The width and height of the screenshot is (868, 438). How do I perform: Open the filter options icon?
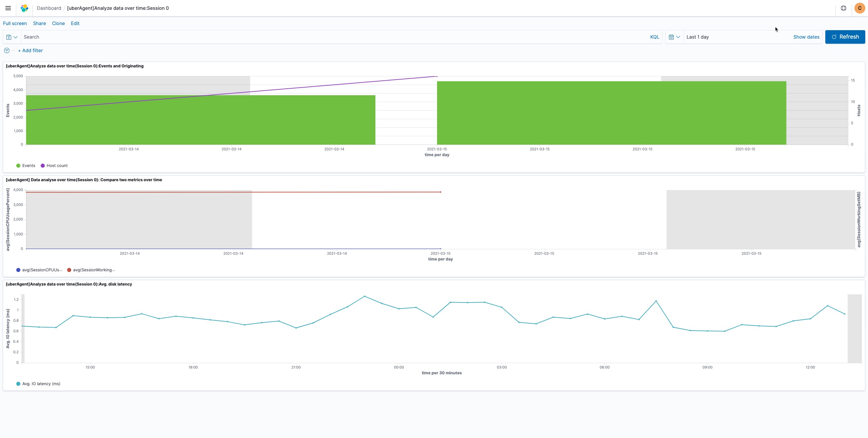pos(7,50)
